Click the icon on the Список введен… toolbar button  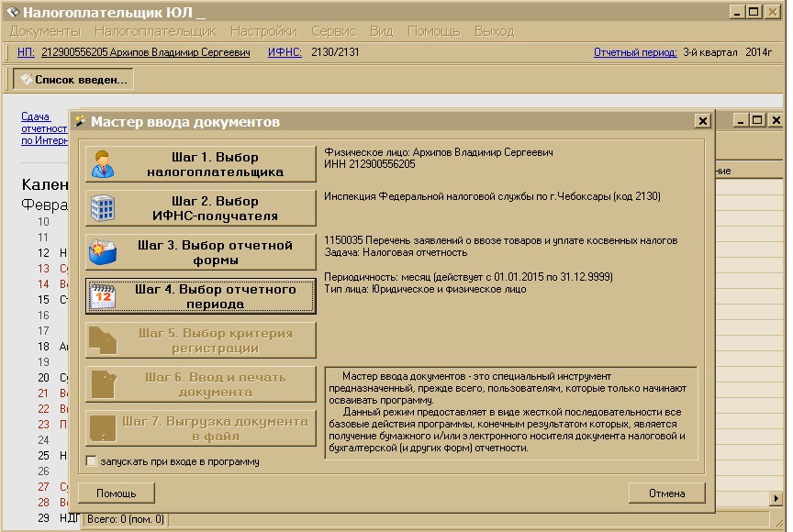coord(26,80)
